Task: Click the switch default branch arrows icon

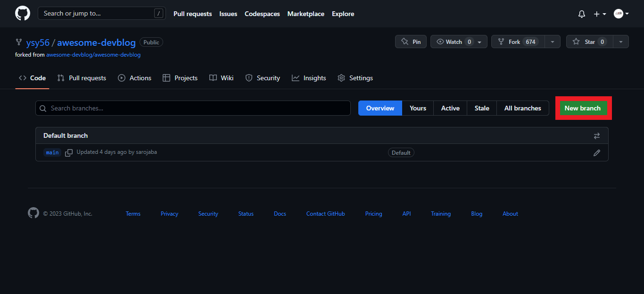Action: coord(597,136)
